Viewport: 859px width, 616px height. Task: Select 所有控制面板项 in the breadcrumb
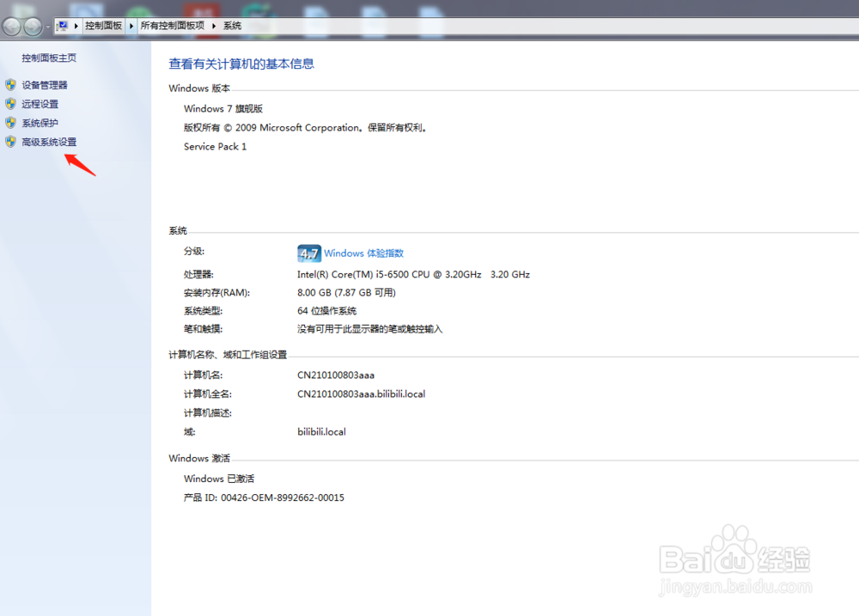(172, 26)
